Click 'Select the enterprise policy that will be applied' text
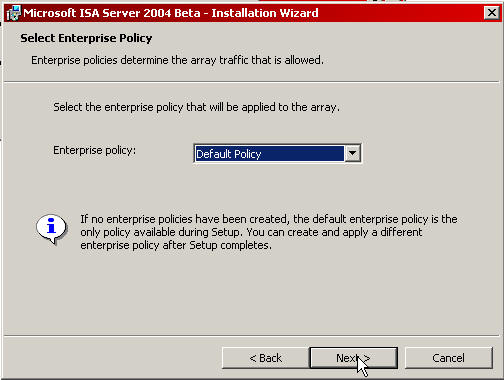The width and height of the screenshot is (504, 380). tap(197, 107)
